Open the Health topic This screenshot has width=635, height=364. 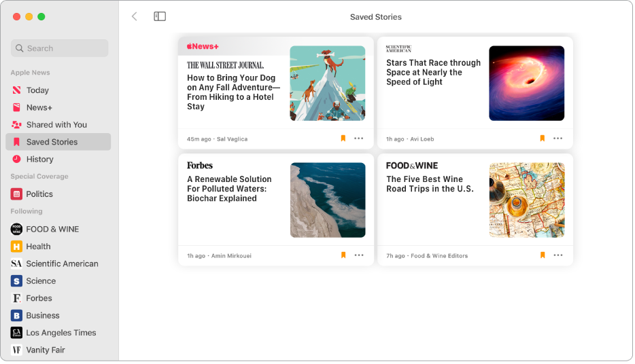pyautogui.click(x=58, y=247)
